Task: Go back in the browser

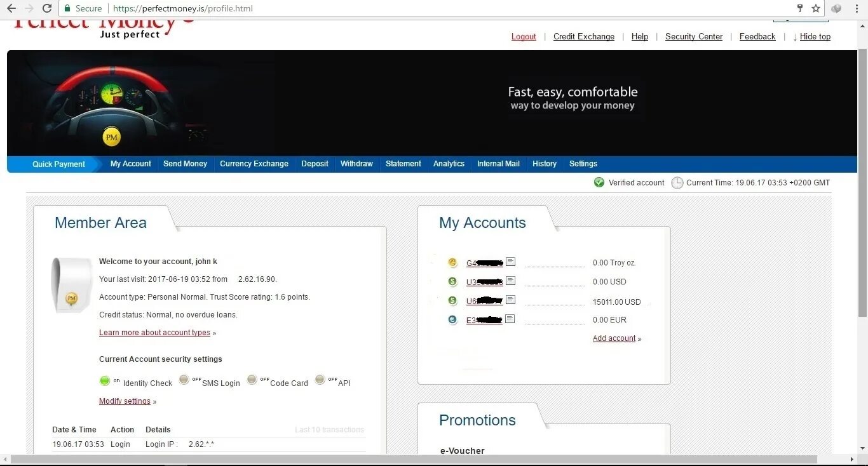Action: 11,8
